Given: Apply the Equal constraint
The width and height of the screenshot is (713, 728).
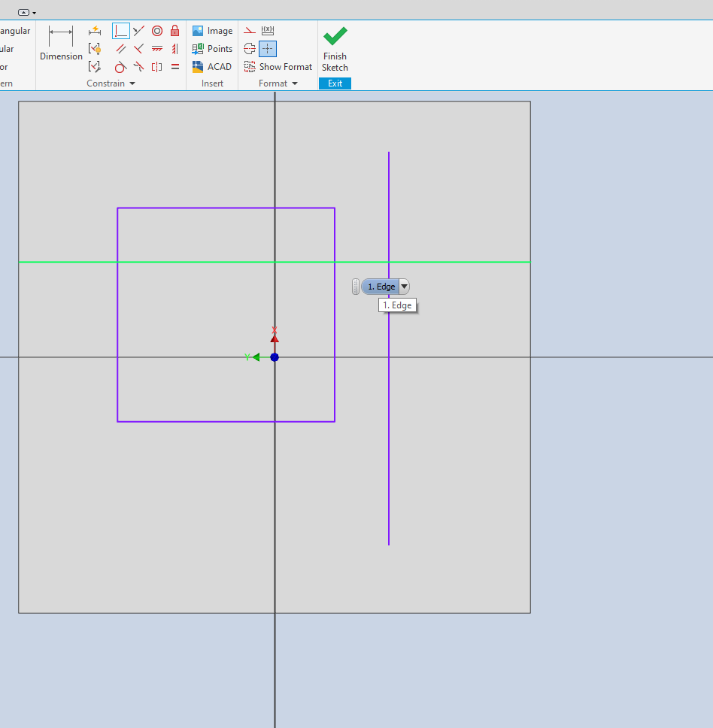Looking at the screenshot, I should point(174,66).
